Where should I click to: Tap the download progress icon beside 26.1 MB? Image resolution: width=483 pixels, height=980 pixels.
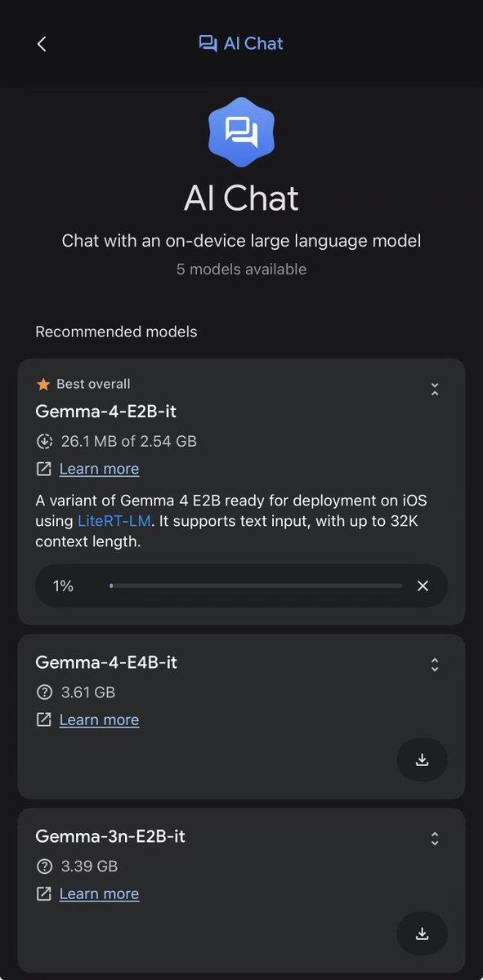(44, 441)
